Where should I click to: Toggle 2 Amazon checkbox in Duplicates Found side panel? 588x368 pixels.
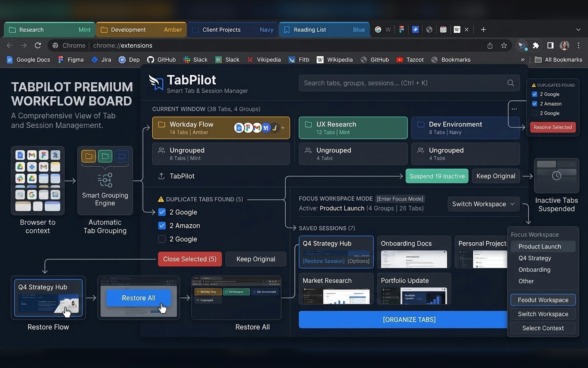[x=535, y=104]
